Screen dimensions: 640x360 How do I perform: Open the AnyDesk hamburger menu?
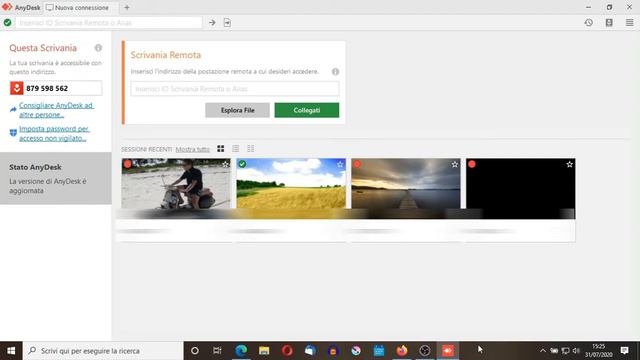[629, 23]
